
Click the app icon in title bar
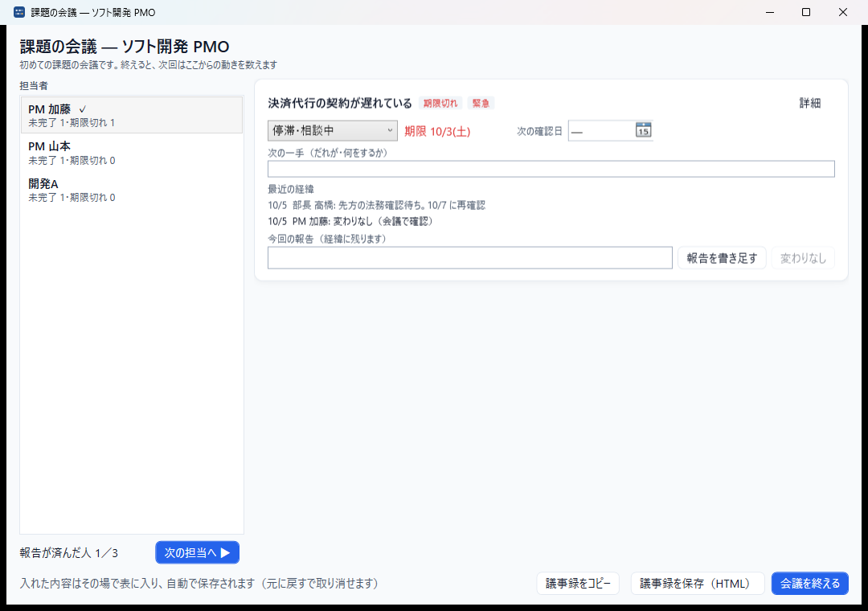click(19, 12)
